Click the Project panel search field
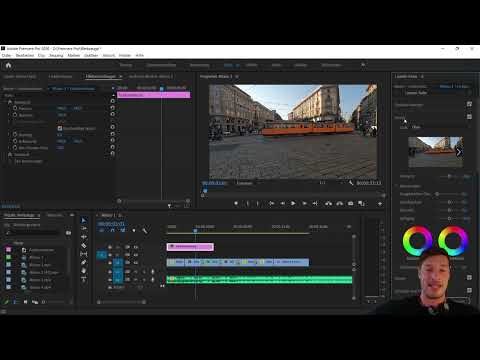The height and width of the screenshot is (360, 480). click(x=33, y=233)
